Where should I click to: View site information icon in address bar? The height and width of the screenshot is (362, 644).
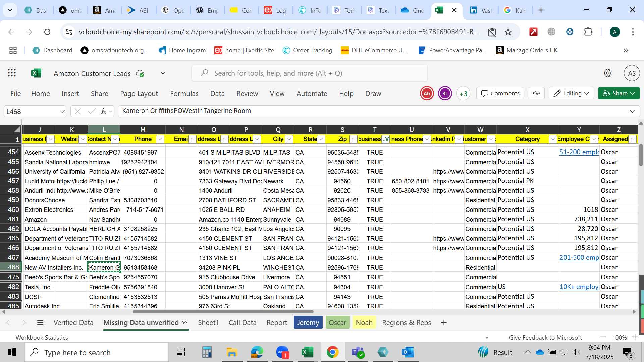[x=69, y=32]
